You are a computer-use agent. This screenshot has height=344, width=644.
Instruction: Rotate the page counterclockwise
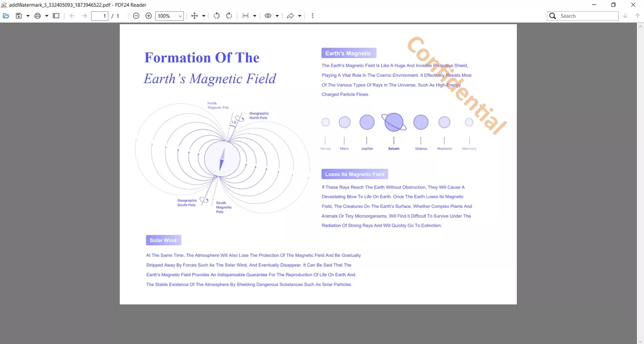click(x=216, y=15)
